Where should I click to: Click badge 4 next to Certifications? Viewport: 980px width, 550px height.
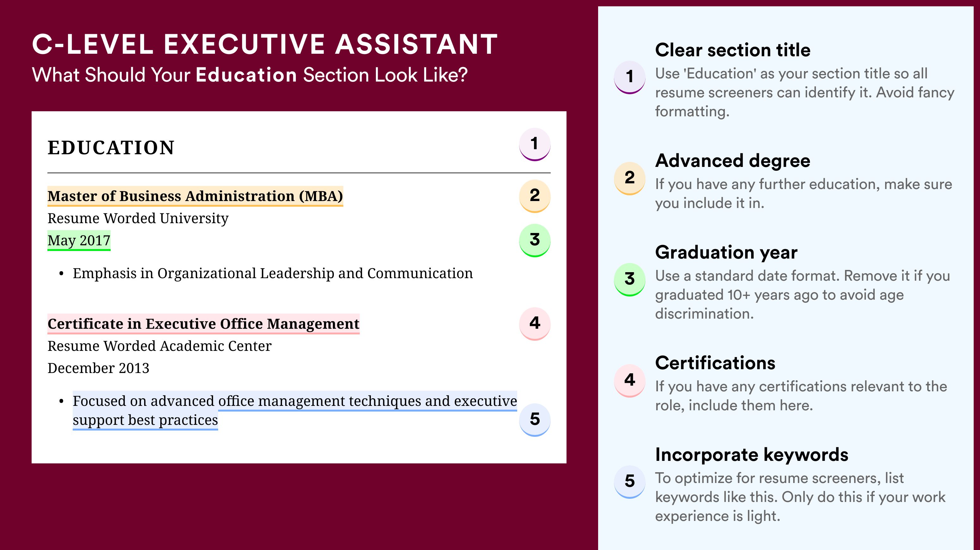click(x=630, y=381)
